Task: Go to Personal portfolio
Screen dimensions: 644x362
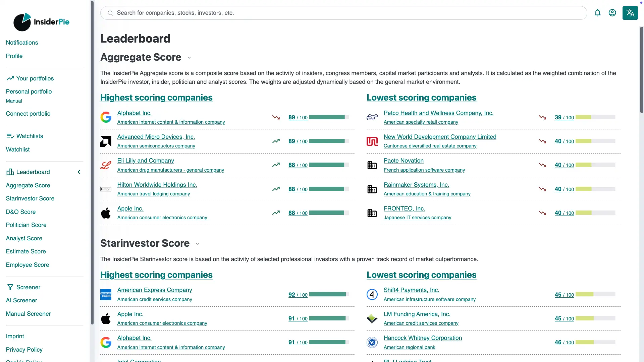Action: click(29, 92)
